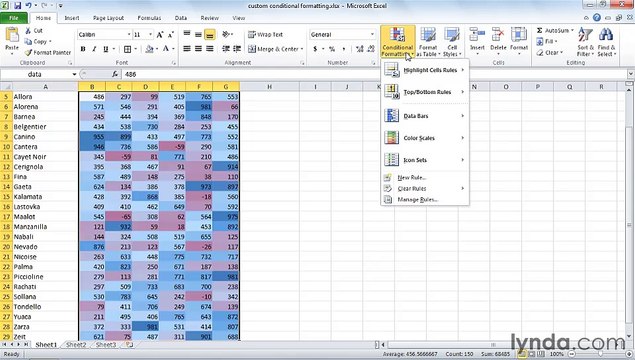Screen dimensions: 635x360
Task: Toggle Align Text Left
Action: click(x=187, y=49)
